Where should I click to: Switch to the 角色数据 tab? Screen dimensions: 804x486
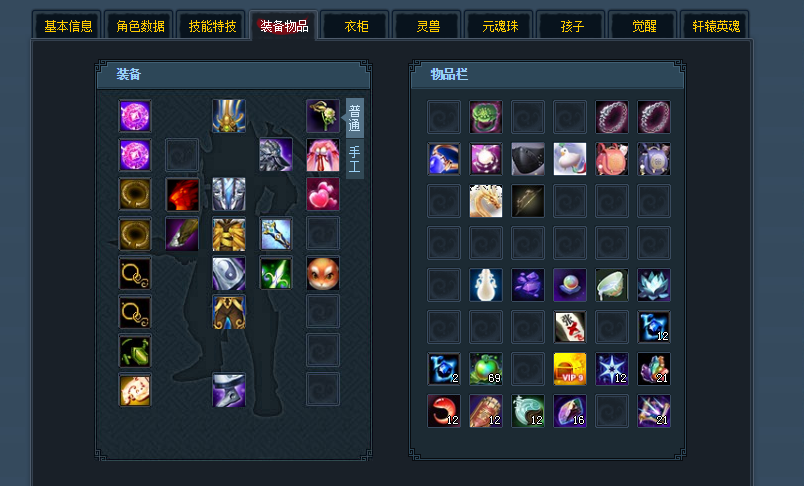point(140,26)
